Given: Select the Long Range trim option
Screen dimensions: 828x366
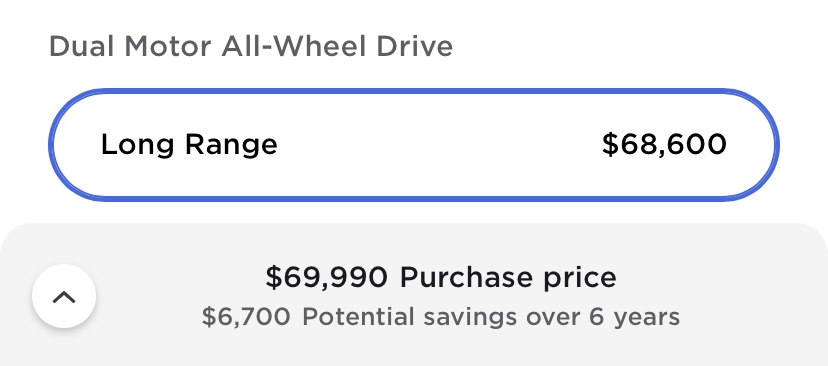Looking at the screenshot, I should pos(414,145).
